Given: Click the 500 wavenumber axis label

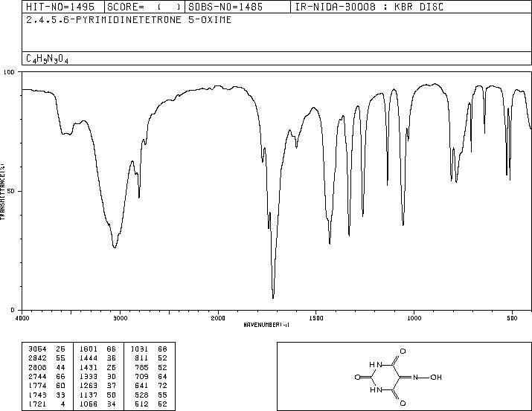Looking at the screenshot, I should [x=512, y=318].
